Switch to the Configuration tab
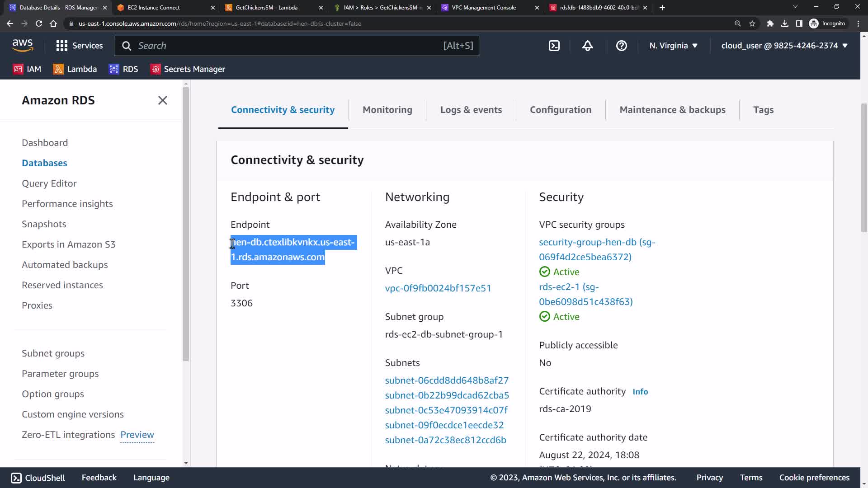 560,110
